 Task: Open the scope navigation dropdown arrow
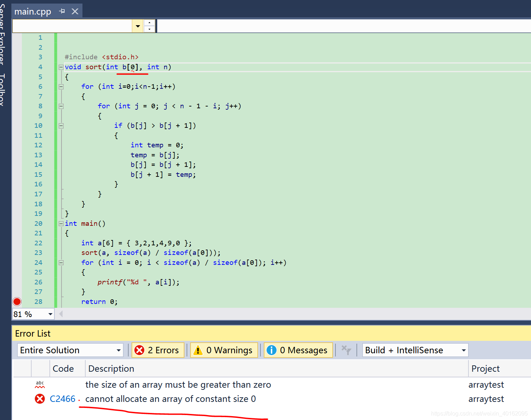coord(138,26)
